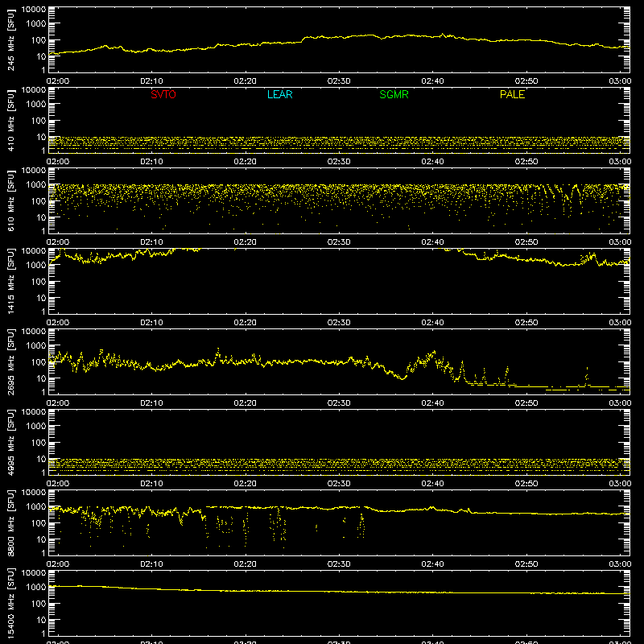The image size is (644, 644).
Task: Click the yellow PALE station label
Action: (512, 94)
